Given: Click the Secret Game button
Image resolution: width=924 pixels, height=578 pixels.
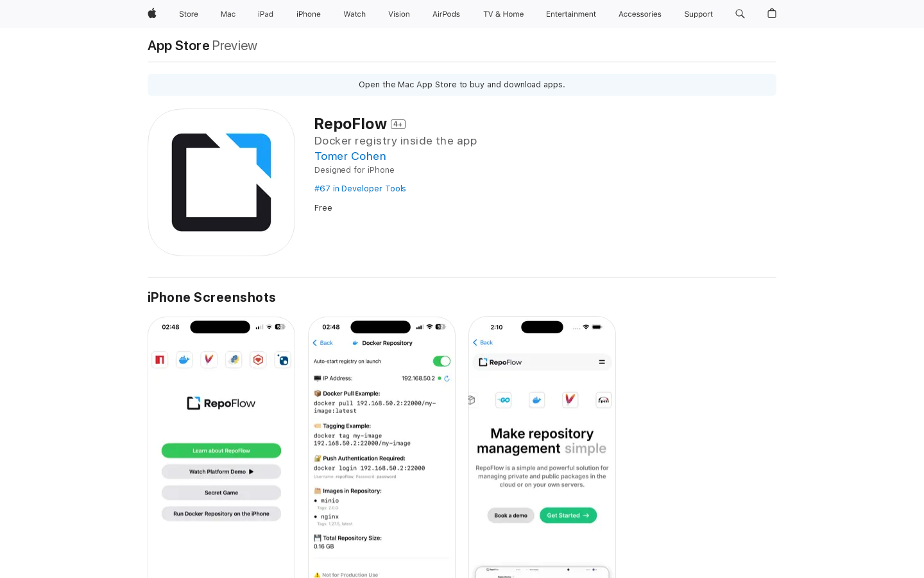Looking at the screenshot, I should pos(221,493).
